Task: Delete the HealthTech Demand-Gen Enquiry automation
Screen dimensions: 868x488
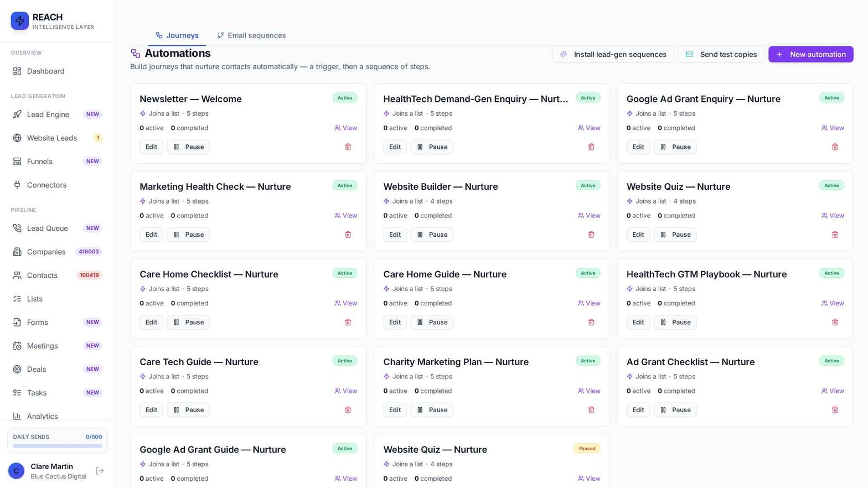Action: [591, 147]
